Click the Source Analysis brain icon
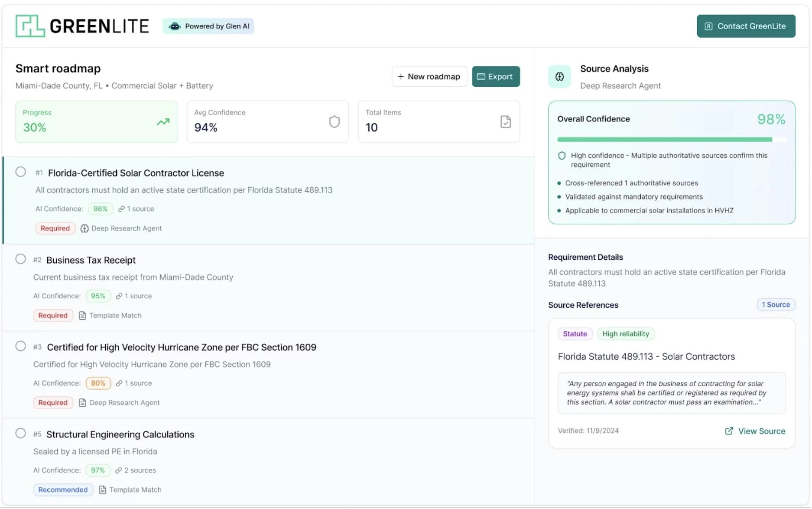This screenshot has height=509, width=812. pos(559,77)
